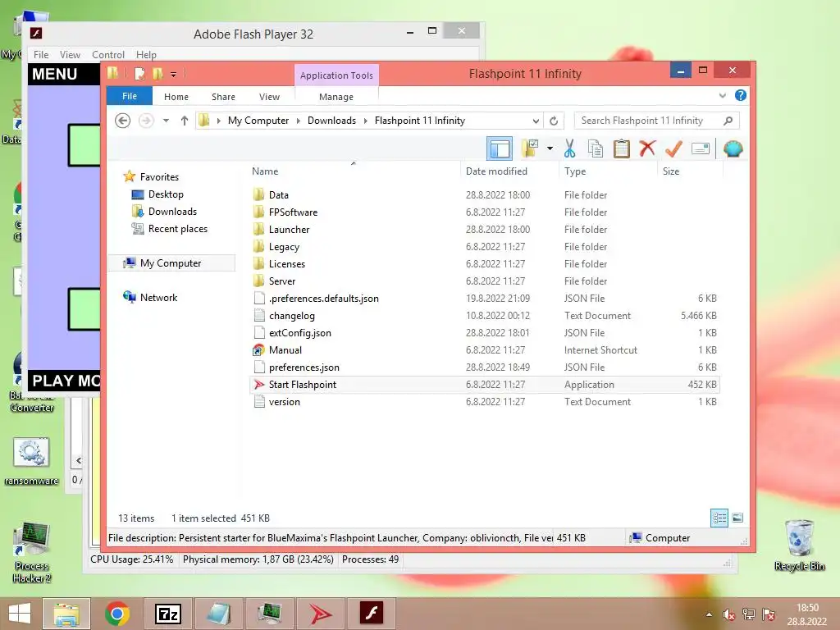Click the Forward navigation arrow
The width and height of the screenshot is (840, 630).
[146, 121]
